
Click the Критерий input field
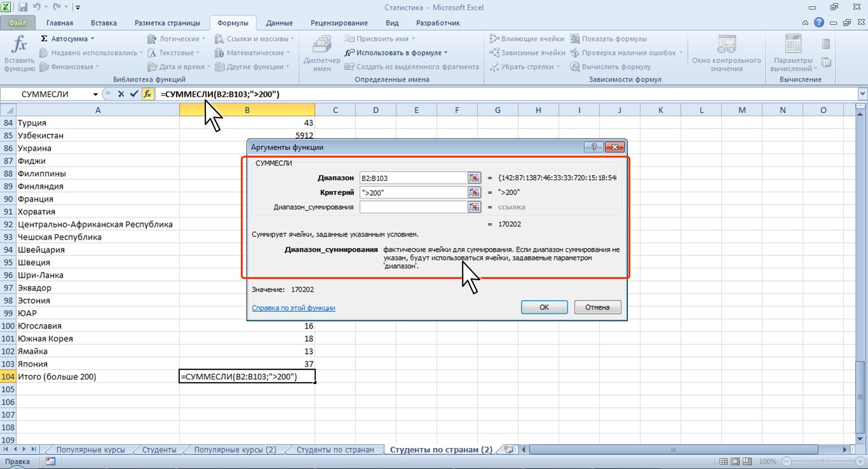click(x=413, y=193)
